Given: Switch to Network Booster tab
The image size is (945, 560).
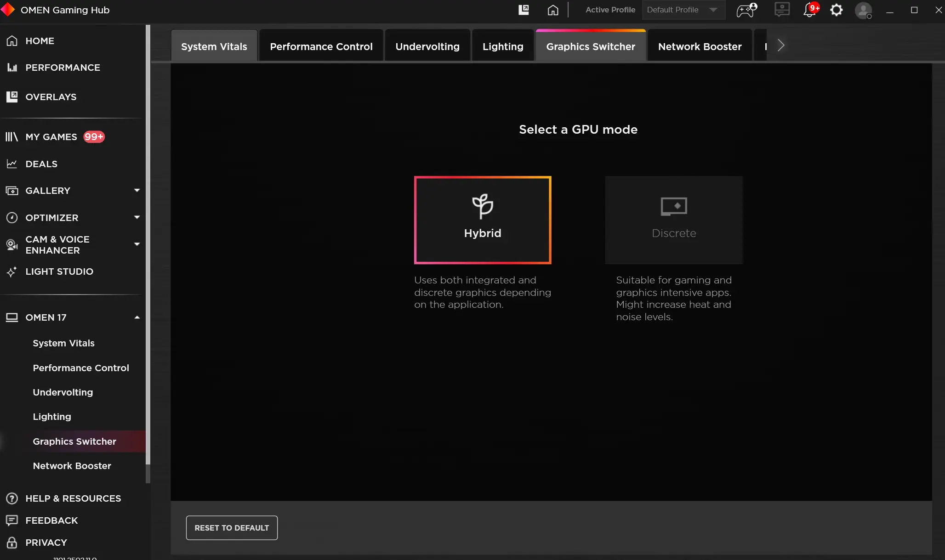Looking at the screenshot, I should tap(700, 46).
